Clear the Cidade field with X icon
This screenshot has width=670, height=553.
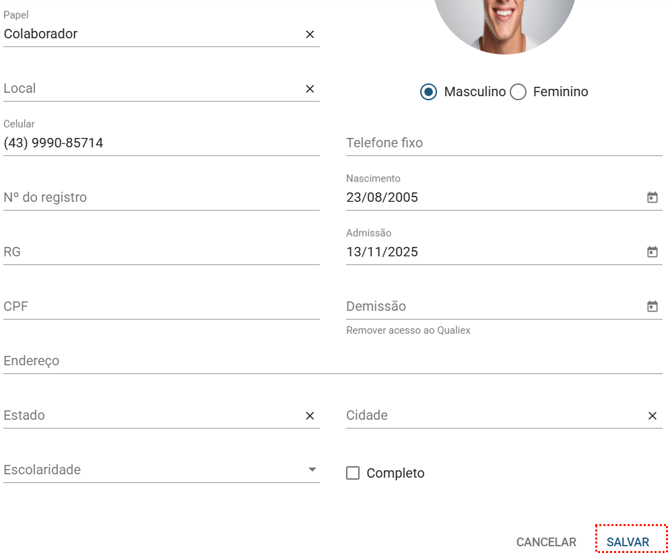pyautogui.click(x=652, y=416)
